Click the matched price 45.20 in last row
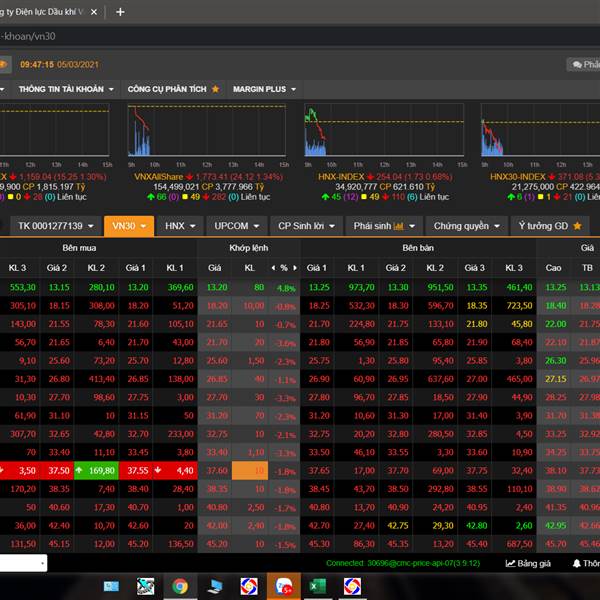Screen dimensions: 600x600 click(217, 544)
